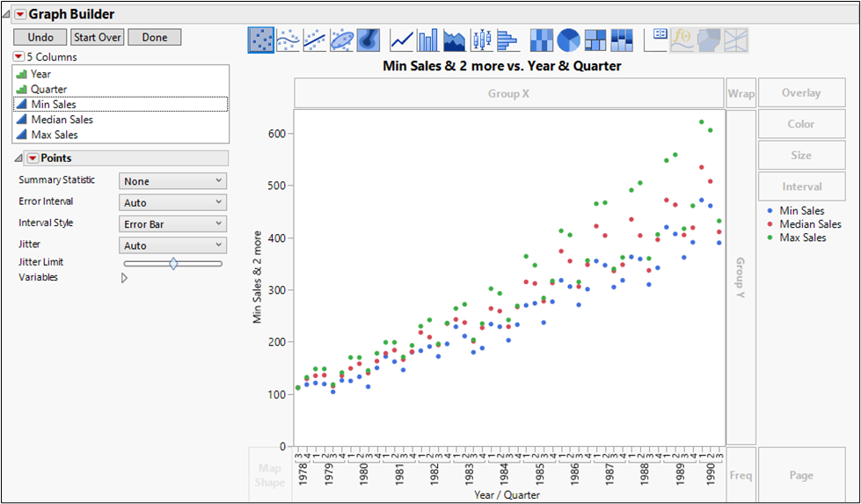Open the Interval Style dropdown
861x504 pixels.
click(x=172, y=224)
